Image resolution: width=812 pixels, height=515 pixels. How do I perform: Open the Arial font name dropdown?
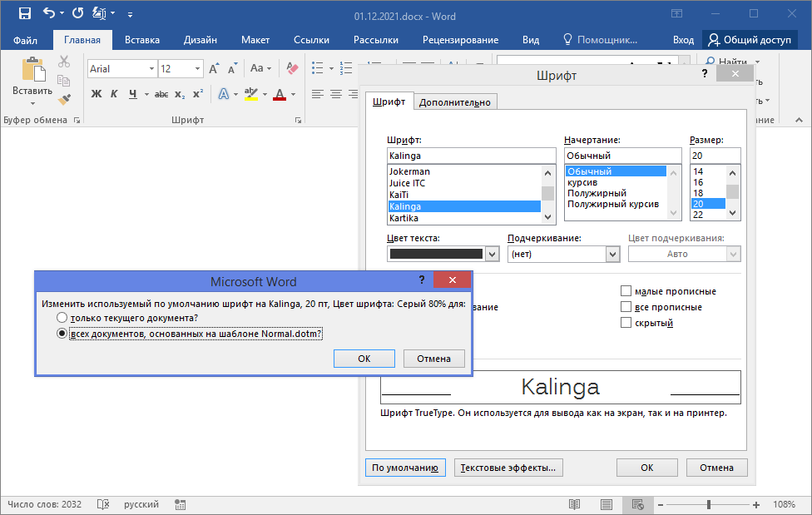151,68
